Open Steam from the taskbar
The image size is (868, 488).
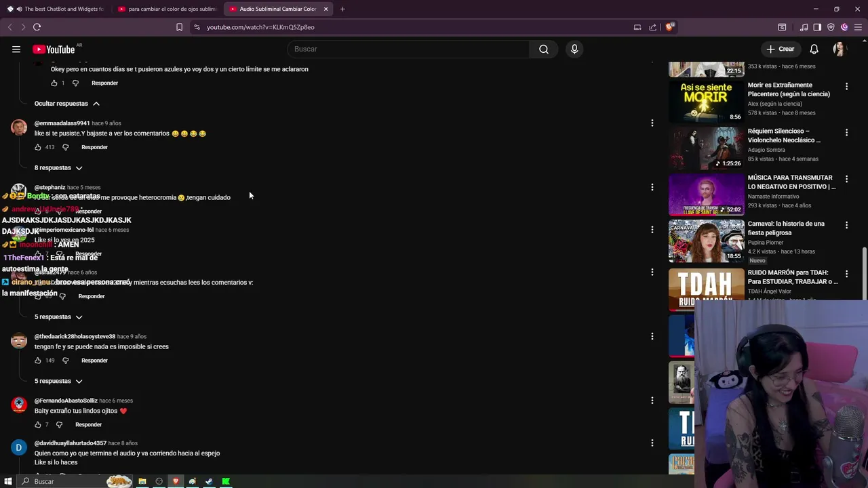click(x=209, y=481)
